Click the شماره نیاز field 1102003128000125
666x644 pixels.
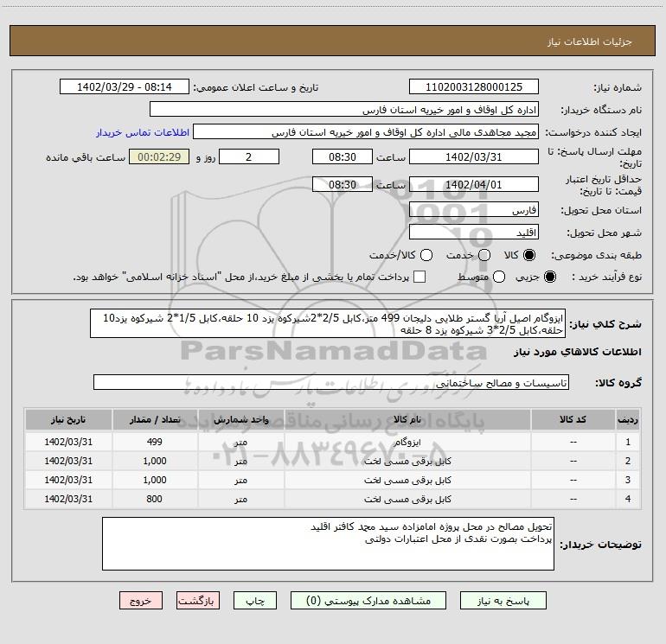[474, 86]
